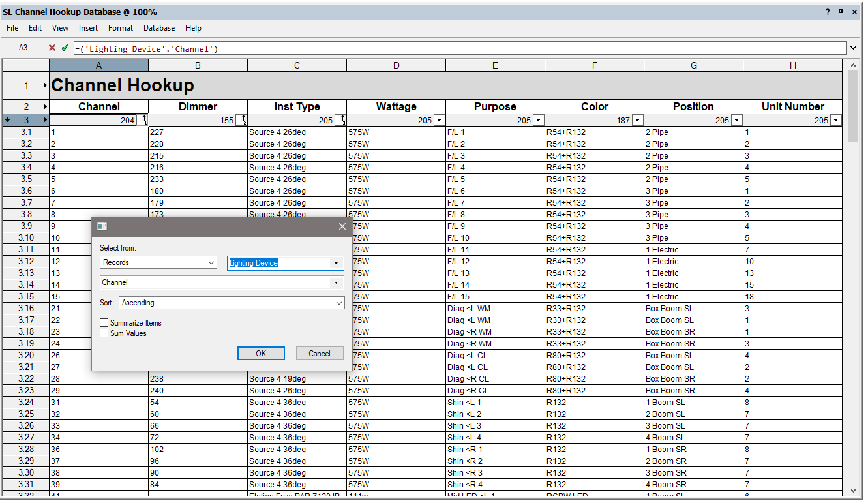Click the A3 cell reference box

coord(23,48)
